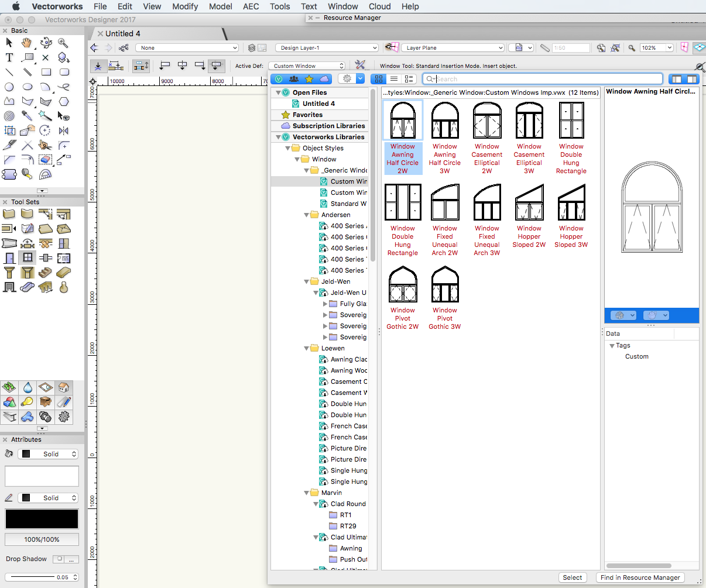The width and height of the screenshot is (706, 588).
Task: Select the Text tool in the Basic palette
Action: 9,57
